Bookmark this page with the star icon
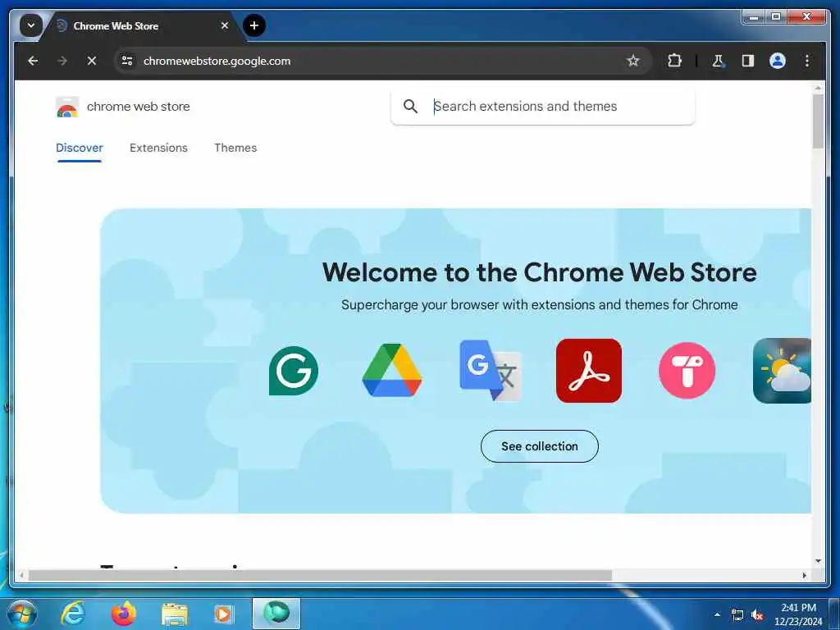The width and height of the screenshot is (840, 630). (x=633, y=61)
